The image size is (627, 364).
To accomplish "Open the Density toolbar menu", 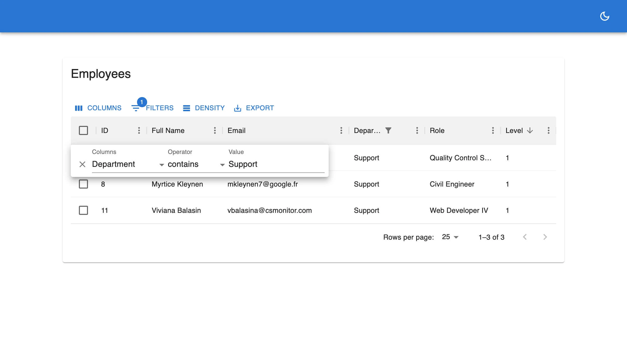I will coord(204,108).
